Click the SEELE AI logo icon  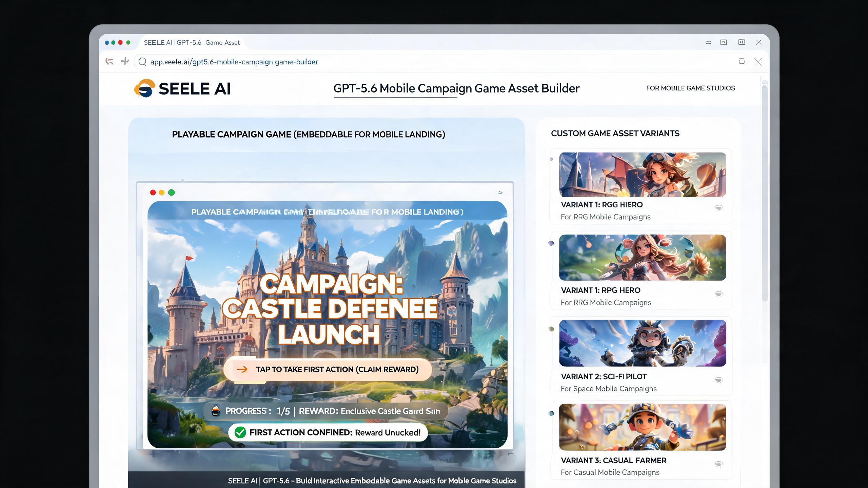(145, 88)
